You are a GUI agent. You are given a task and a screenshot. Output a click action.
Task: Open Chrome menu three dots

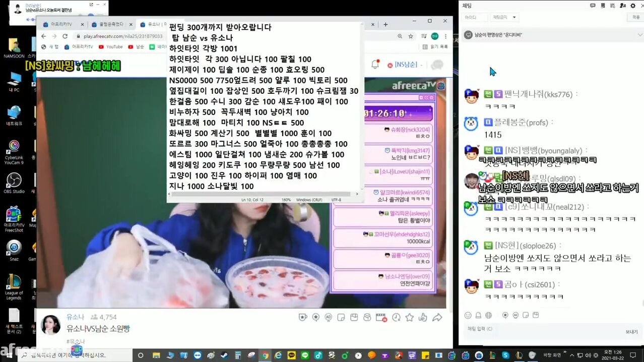tap(445, 36)
